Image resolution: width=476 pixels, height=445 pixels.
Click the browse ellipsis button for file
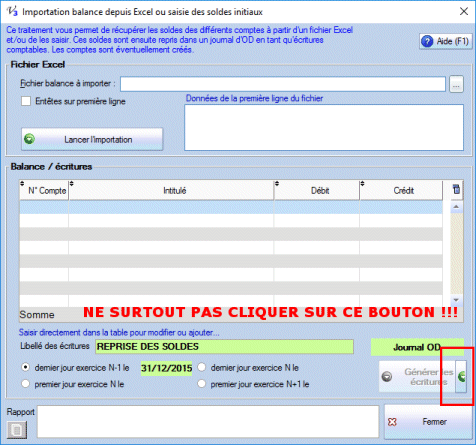point(456,84)
